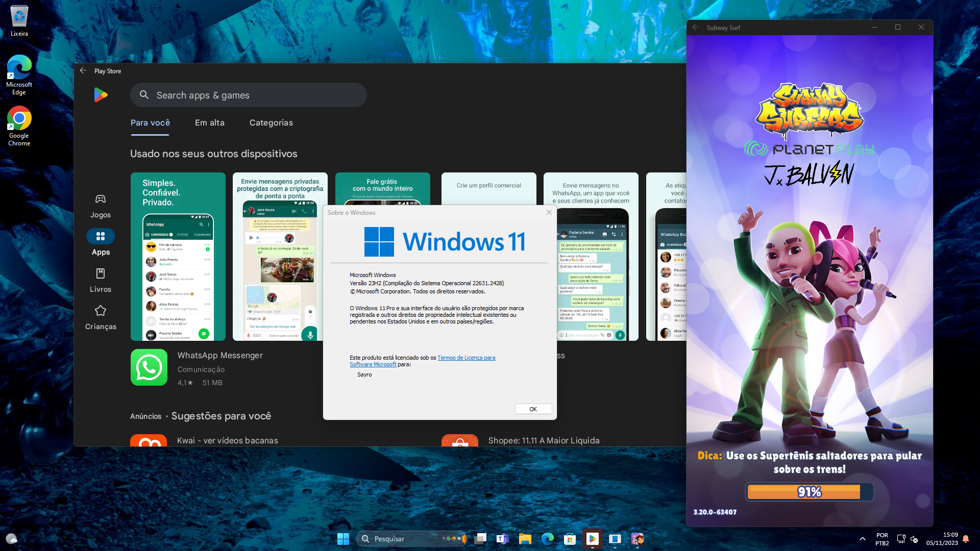The height and width of the screenshot is (551, 980).
Task: Click 'Usado nos seus outros dispositivos' heading
Action: (x=213, y=154)
